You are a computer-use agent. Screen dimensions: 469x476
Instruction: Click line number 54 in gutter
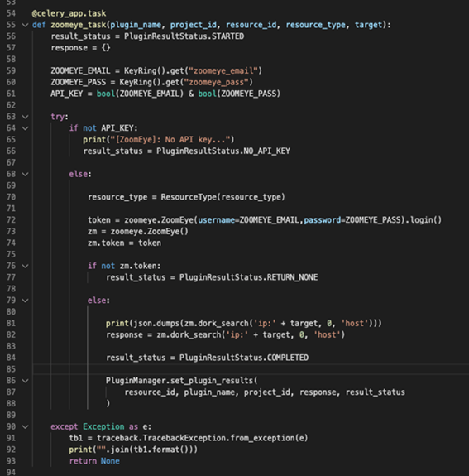[11, 13]
